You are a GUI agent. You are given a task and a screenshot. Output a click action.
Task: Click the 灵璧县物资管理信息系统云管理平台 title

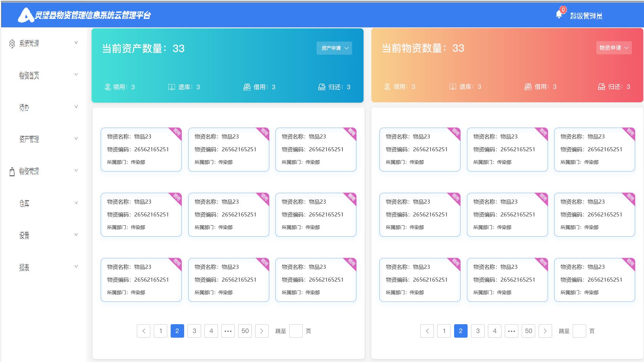[93, 15]
